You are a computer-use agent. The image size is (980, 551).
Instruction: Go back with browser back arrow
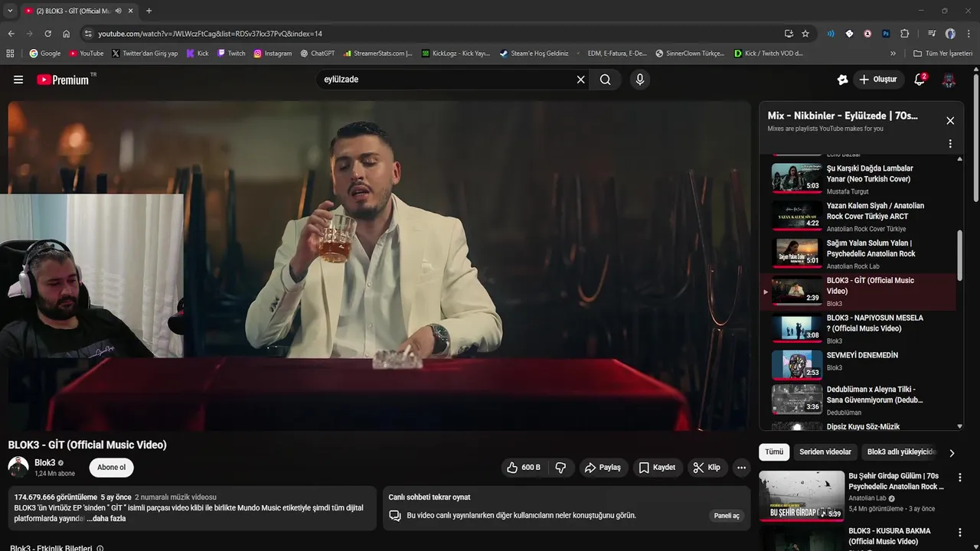coord(11,34)
